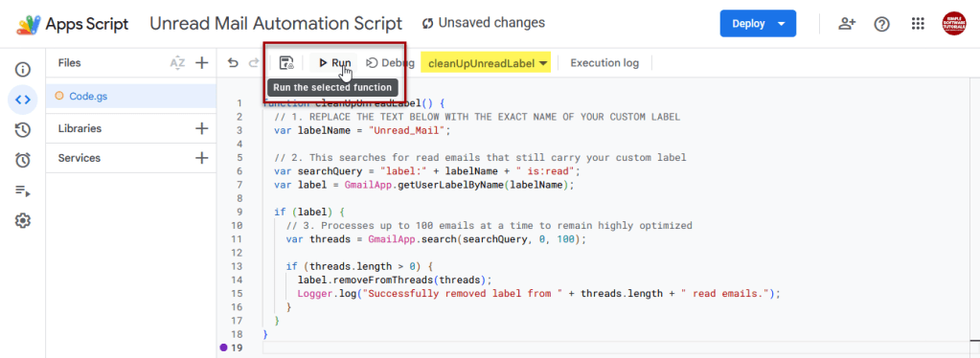Click the comment on line 2

click(x=477, y=117)
